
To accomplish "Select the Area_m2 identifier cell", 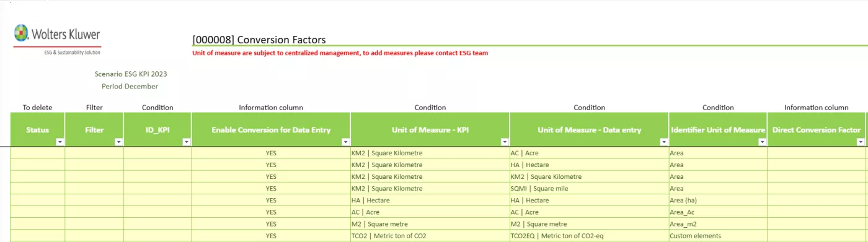I will click(718, 223).
